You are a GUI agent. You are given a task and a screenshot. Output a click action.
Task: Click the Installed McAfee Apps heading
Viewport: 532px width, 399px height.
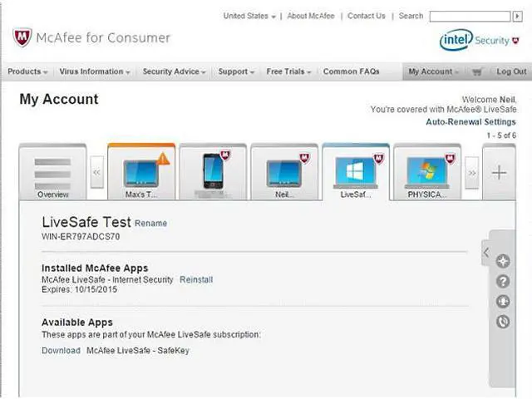(x=95, y=268)
